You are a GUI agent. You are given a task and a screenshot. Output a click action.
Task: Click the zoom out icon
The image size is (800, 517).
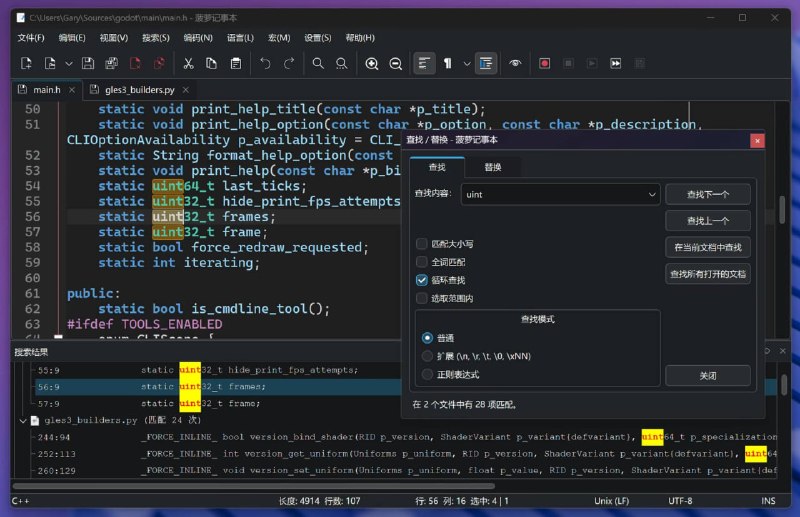pyautogui.click(x=395, y=63)
